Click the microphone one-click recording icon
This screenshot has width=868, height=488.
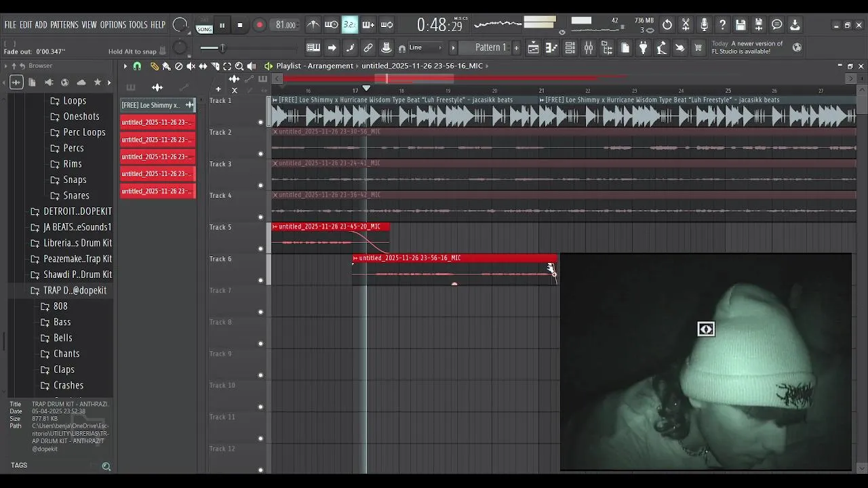click(x=704, y=25)
